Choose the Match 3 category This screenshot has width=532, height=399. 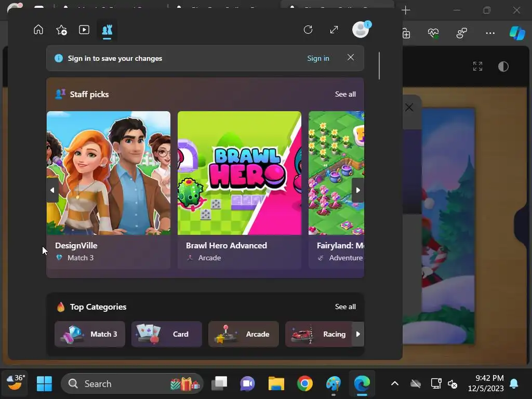point(90,334)
